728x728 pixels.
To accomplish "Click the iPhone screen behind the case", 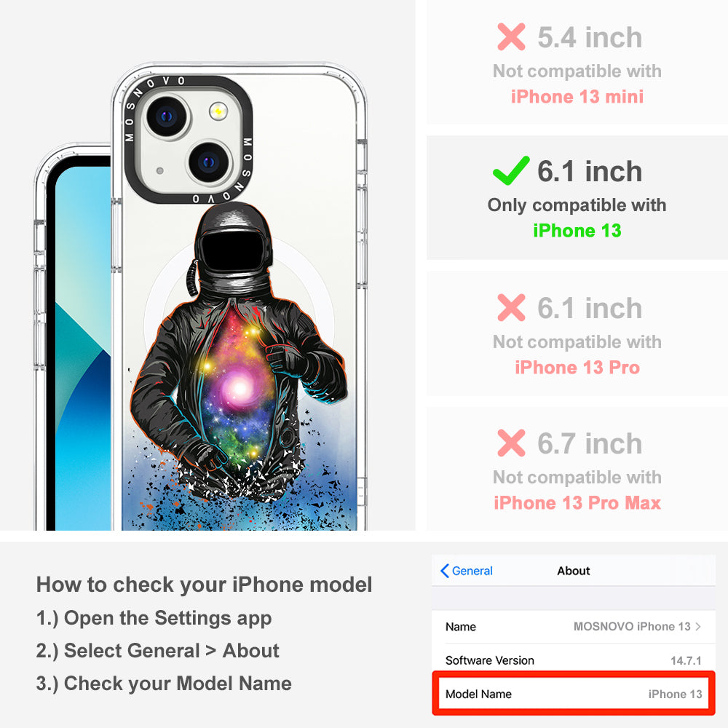I will click(x=83, y=348).
